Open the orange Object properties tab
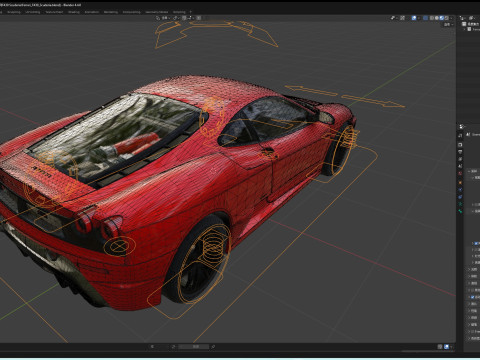Image resolution: width=480 pixels, height=360 pixels. pos(460,183)
